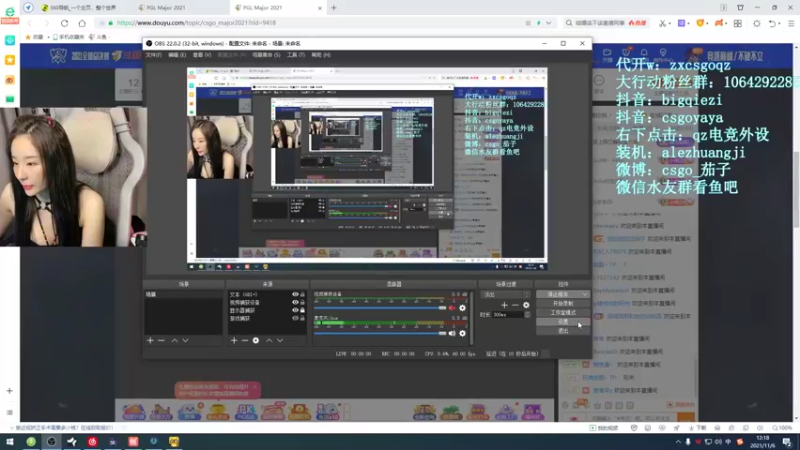Image resolution: width=800 pixels, height=450 pixels.
Task: Add a scene transition with the plus icon
Action: 504,305
